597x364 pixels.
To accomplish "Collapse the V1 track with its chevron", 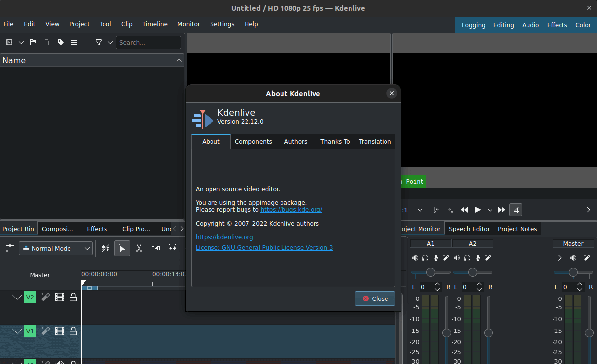I will [17, 331].
